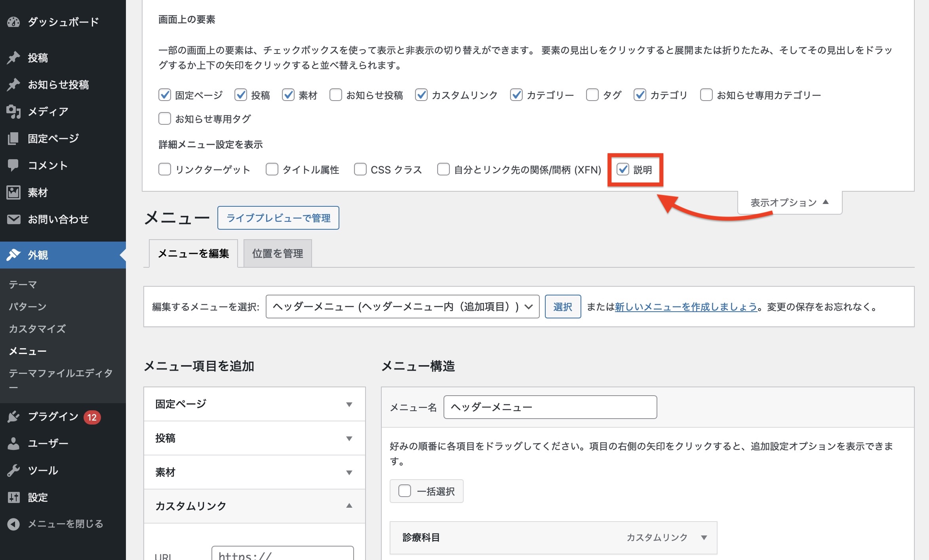
Task: Check the タグ screen element checkbox
Action: [x=592, y=95]
